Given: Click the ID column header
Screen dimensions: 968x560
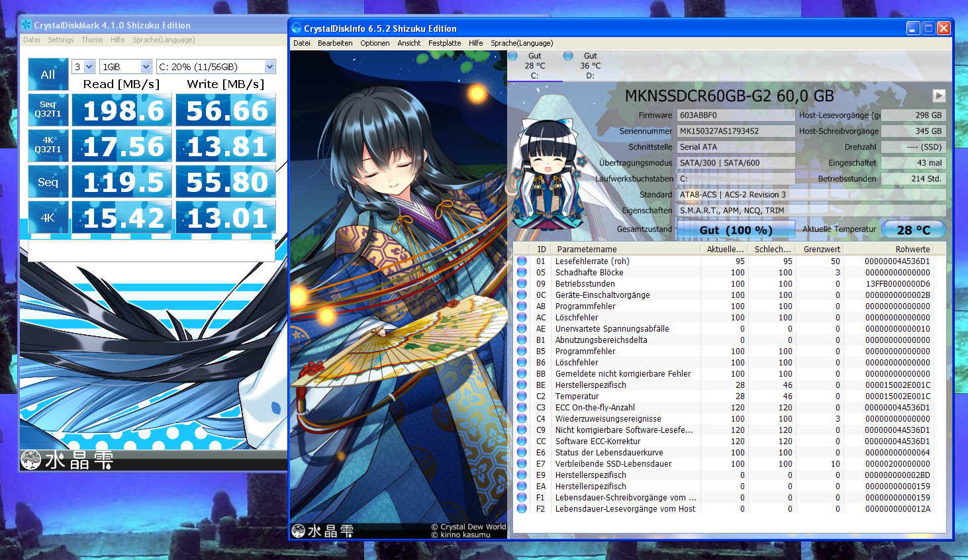Looking at the screenshot, I should click(542, 249).
